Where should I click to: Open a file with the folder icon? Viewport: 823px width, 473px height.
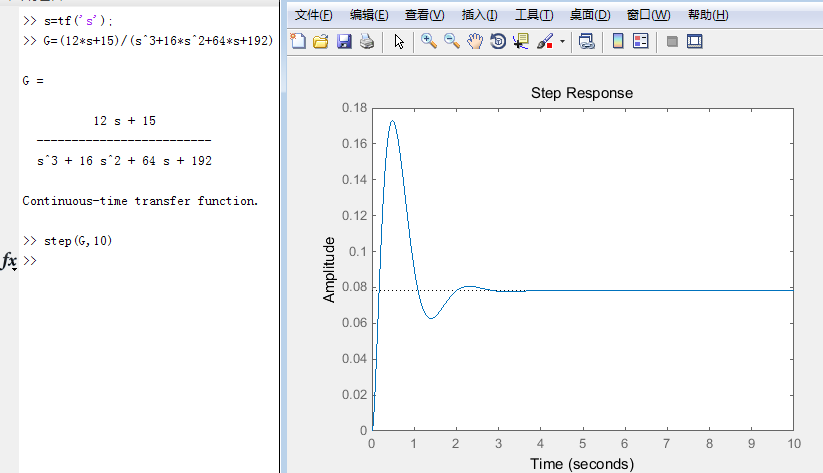point(321,41)
